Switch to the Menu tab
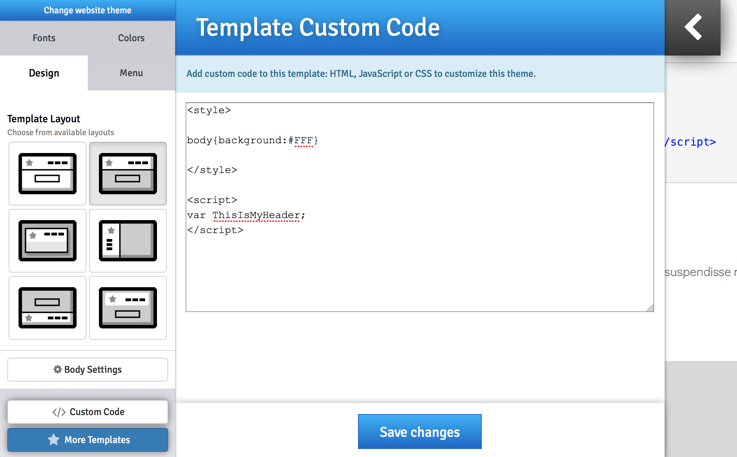Screen dimensions: 737x457 (x=131, y=73)
